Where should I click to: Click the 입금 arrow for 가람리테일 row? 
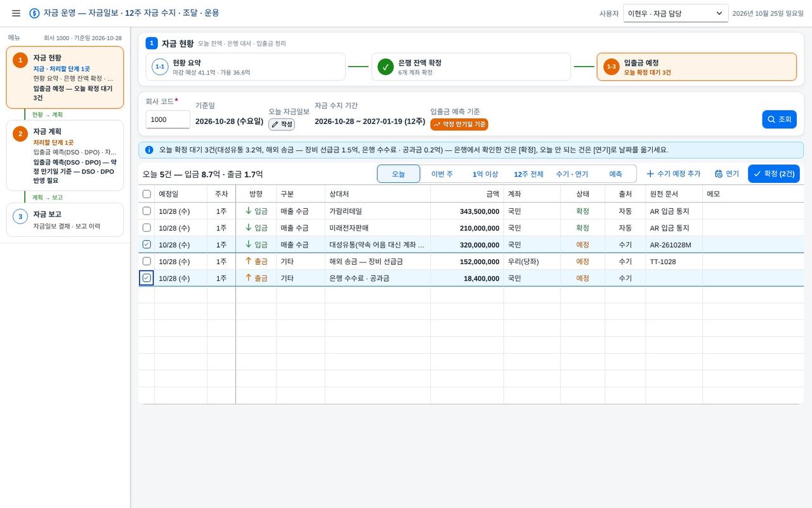pos(249,211)
